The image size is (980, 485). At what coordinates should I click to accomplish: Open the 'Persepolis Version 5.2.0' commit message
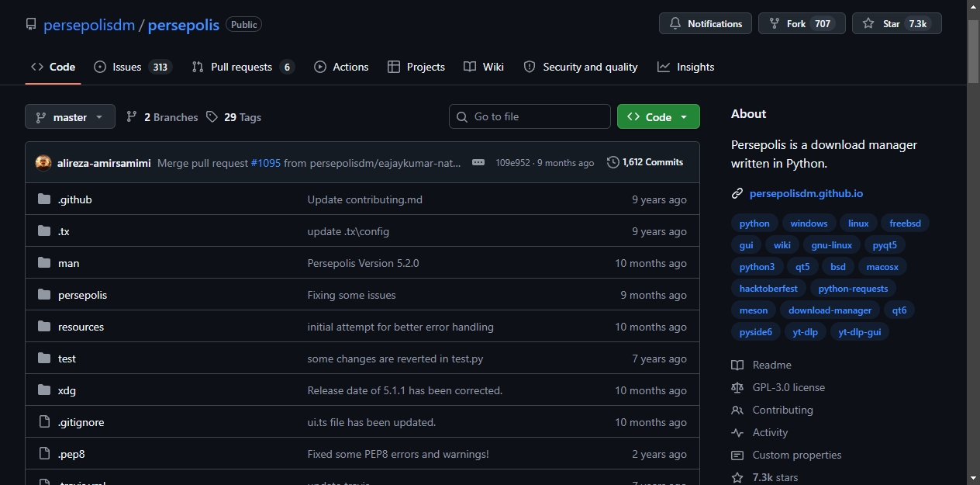point(363,263)
